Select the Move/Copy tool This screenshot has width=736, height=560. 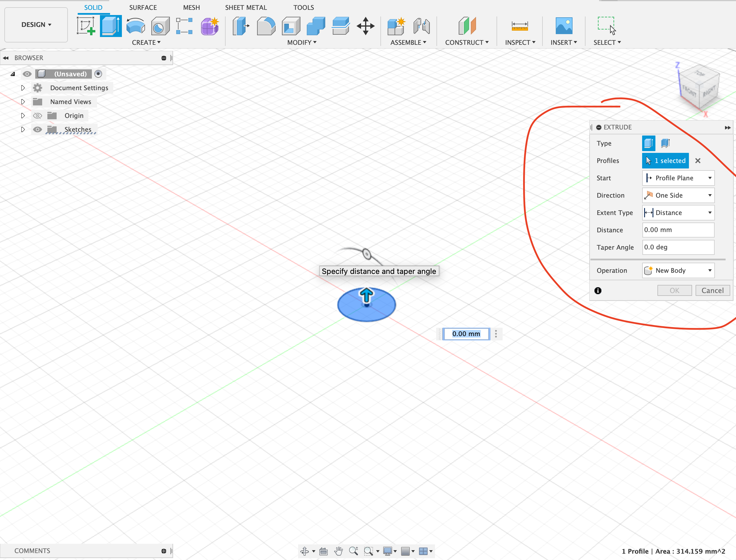[x=365, y=26]
